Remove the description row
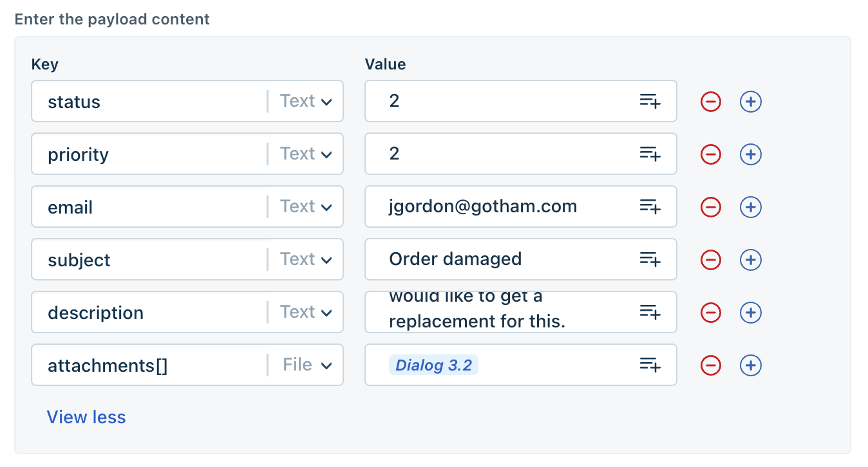The width and height of the screenshot is (868, 467). 711,313
